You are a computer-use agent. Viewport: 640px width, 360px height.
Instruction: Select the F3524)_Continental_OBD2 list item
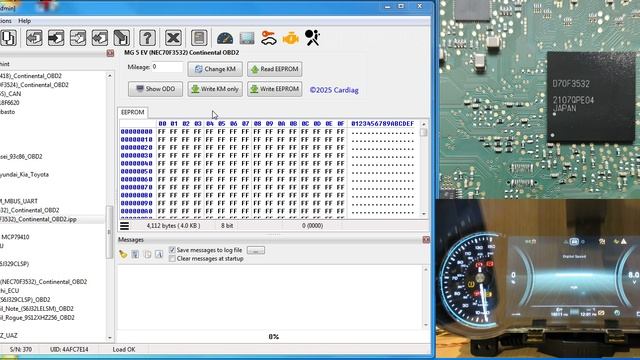(34, 85)
